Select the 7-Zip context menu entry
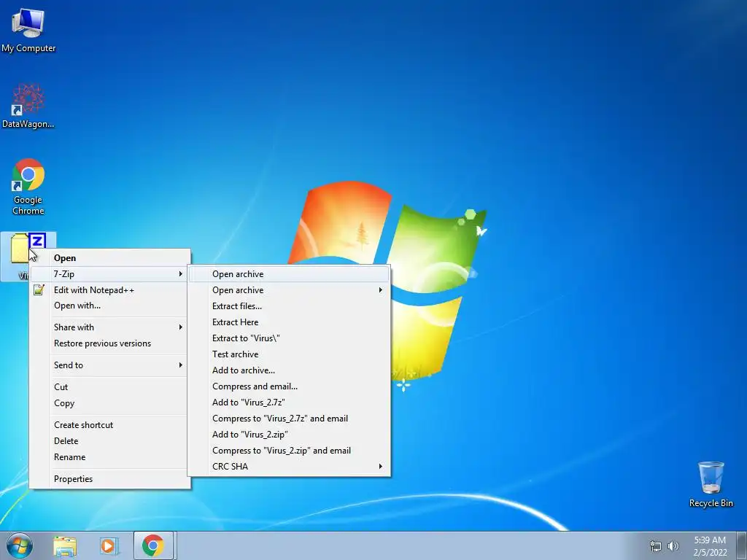 pyautogui.click(x=110, y=274)
